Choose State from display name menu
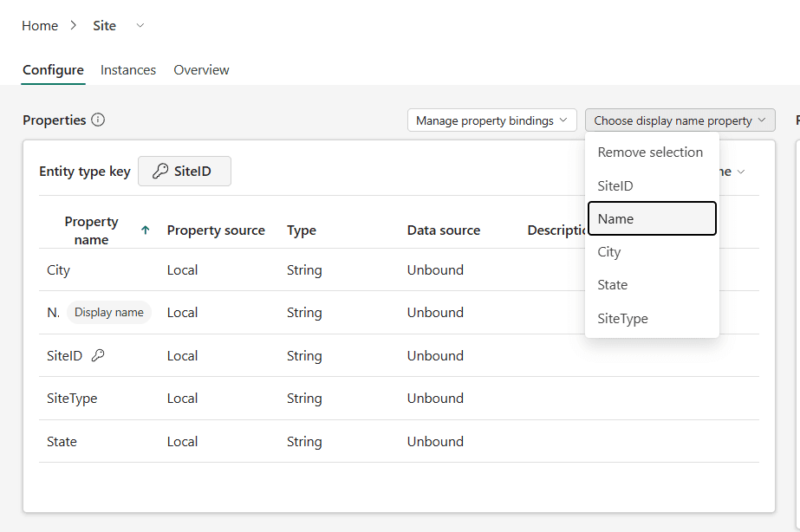Screen dimensions: 800x532 tap(652, 284)
